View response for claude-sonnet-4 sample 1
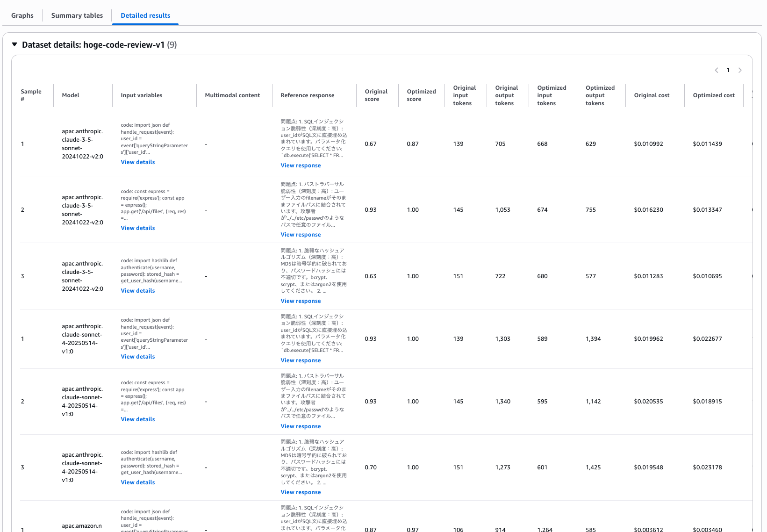767x532 pixels. (301, 360)
